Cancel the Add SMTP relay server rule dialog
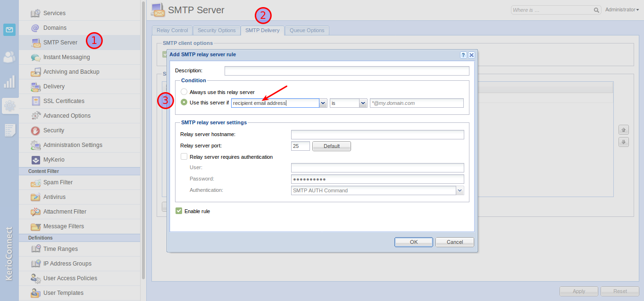The image size is (644, 301). pos(455,242)
